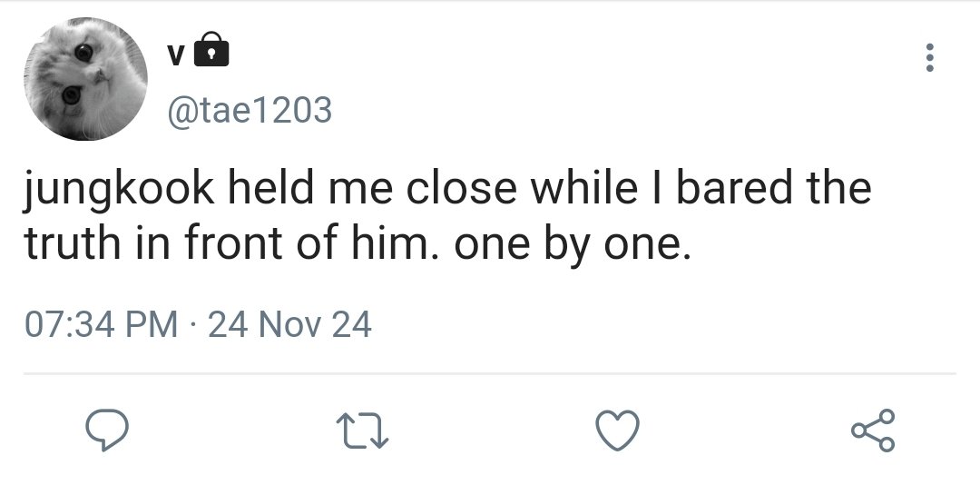Open the cat profile picture
Viewport: 980px width, 485px height.
85,79
